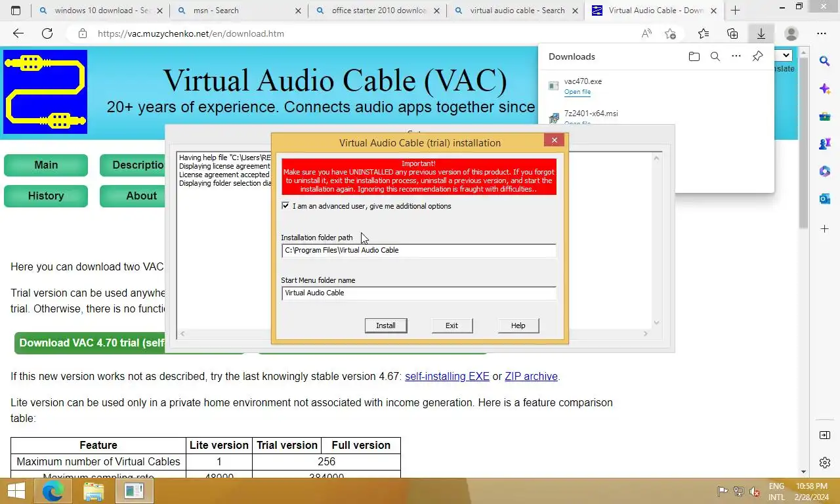Click the Install button
This screenshot has width=840, height=504.
click(386, 325)
